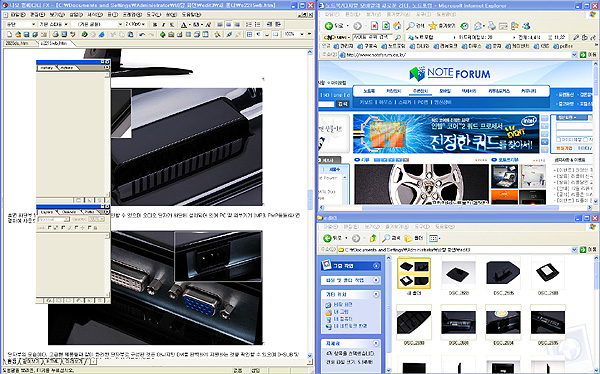Go up one folder level in the Explorer window
600x374 pixels.
(373, 238)
